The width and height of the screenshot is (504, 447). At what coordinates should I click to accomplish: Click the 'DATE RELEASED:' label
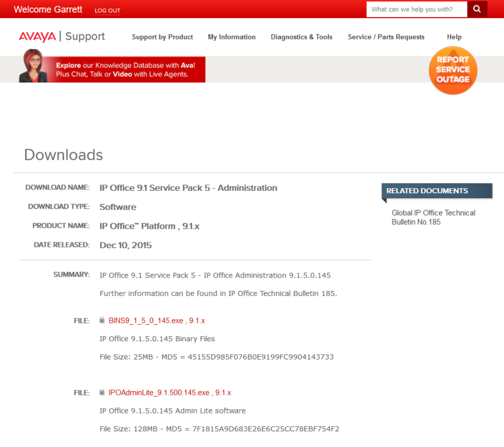click(62, 245)
